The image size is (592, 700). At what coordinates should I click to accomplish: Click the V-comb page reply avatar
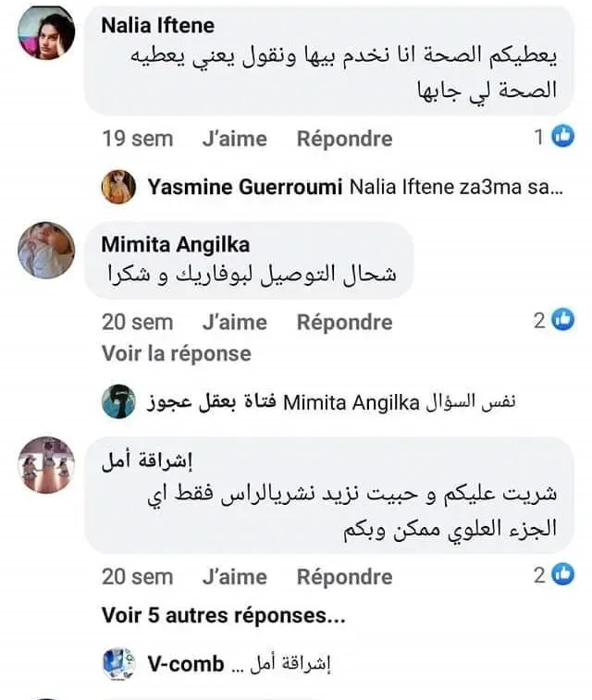(x=119, y=663)
